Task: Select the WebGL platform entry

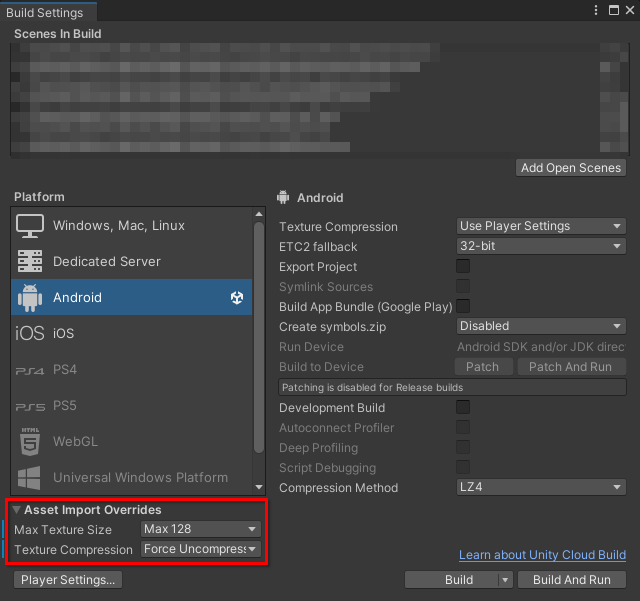Action: tap(131, 442)
